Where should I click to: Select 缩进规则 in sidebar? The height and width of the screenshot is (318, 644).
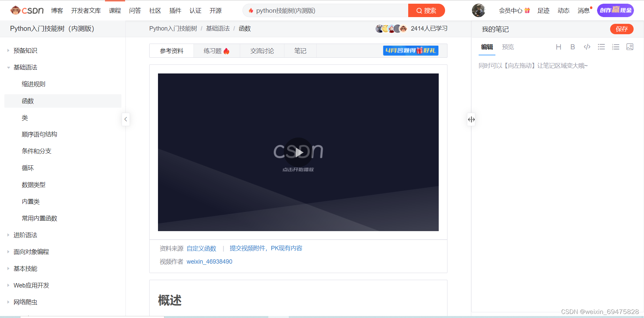[34, 84]
